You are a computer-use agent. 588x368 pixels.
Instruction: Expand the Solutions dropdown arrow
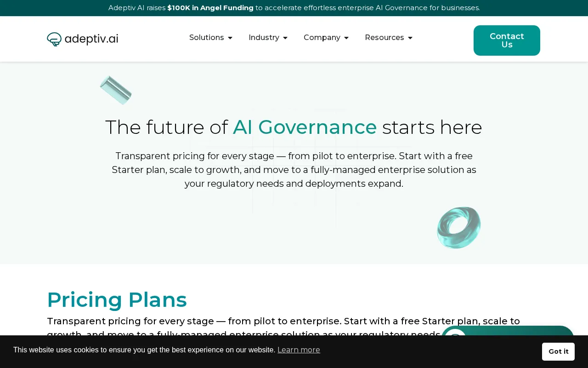click(230, 38)
